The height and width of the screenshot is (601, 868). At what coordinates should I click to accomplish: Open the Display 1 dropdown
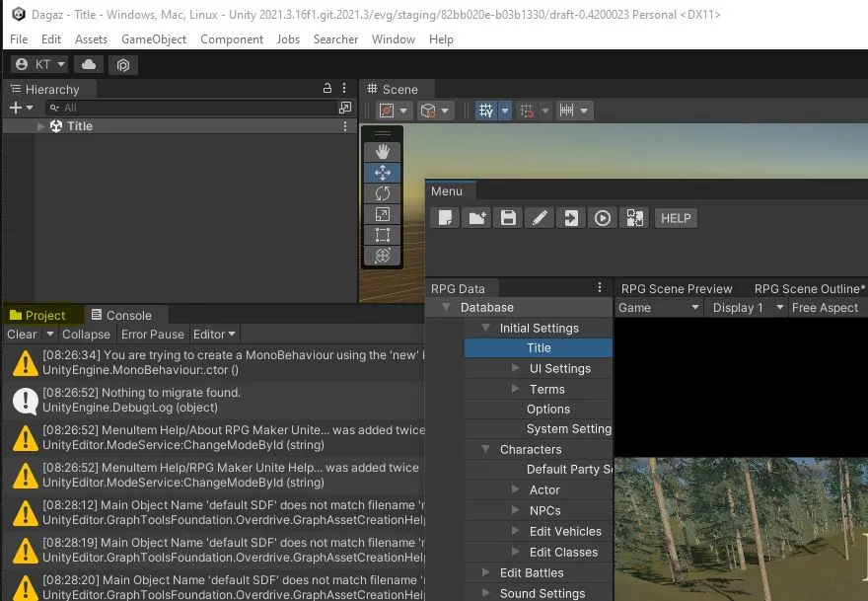point(745,308)
